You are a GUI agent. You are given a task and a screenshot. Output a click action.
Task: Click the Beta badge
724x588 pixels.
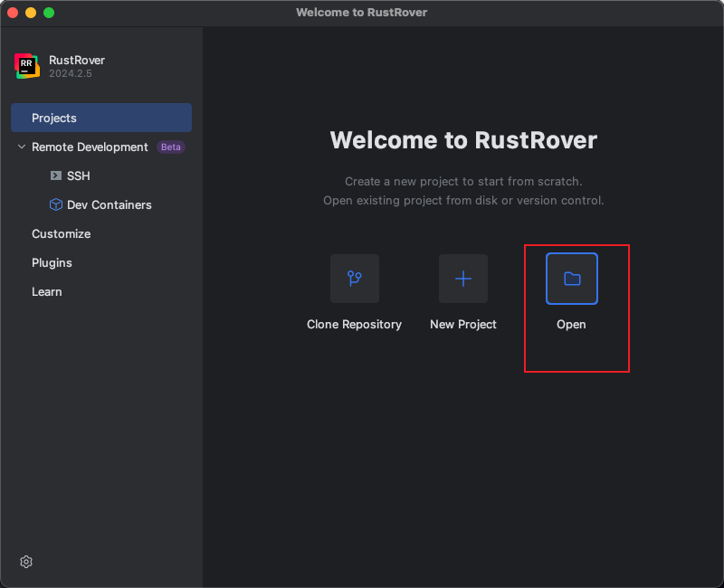(171, 147)
